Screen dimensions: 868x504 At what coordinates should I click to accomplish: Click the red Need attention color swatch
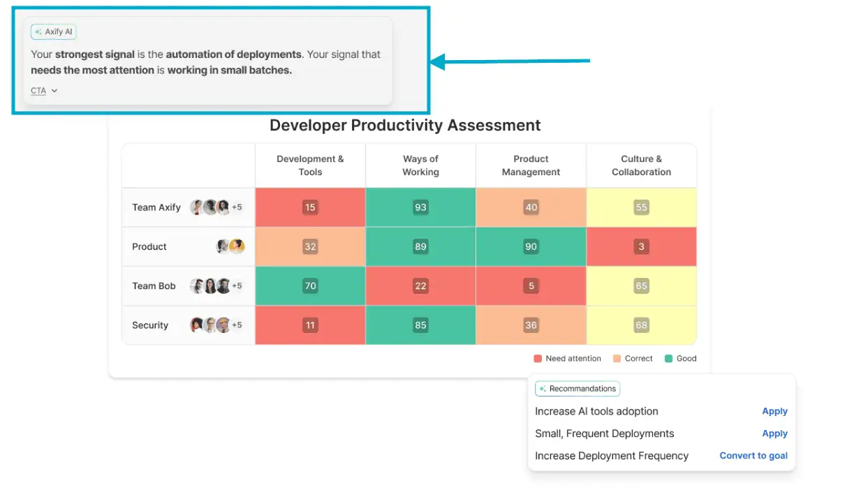[537, 358]
